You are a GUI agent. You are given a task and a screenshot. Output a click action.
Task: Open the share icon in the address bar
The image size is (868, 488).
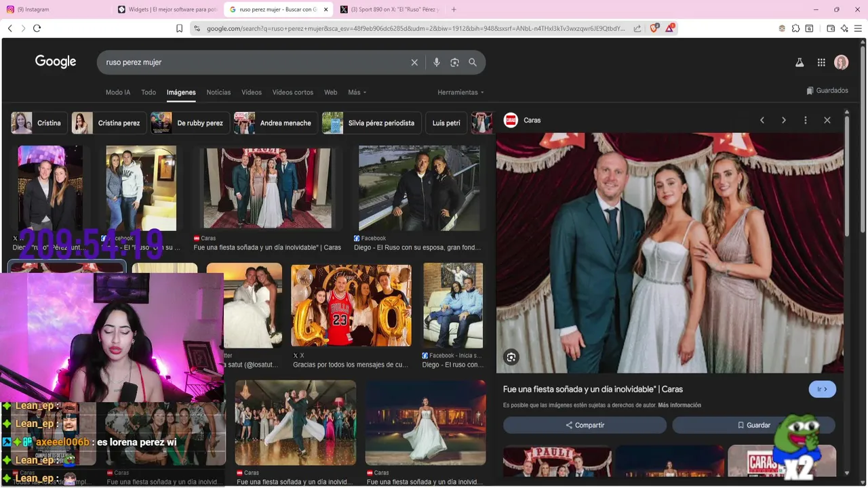tap(637, 28)
